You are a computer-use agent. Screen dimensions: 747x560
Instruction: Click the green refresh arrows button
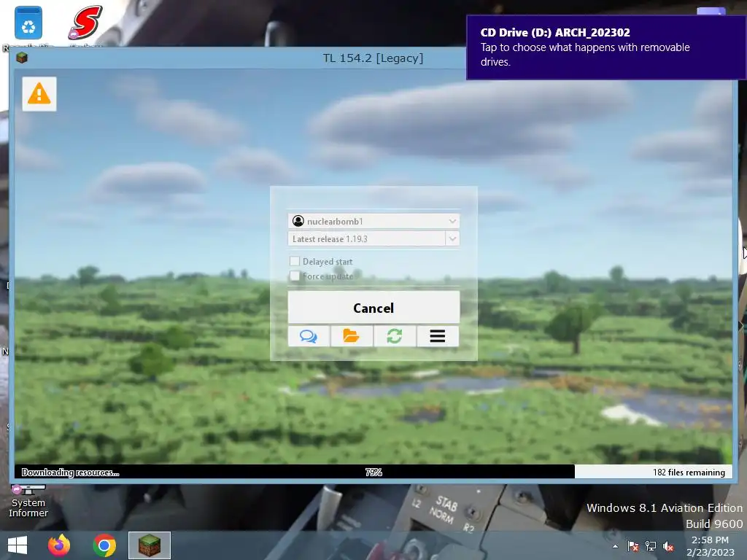tap(395, 336)
